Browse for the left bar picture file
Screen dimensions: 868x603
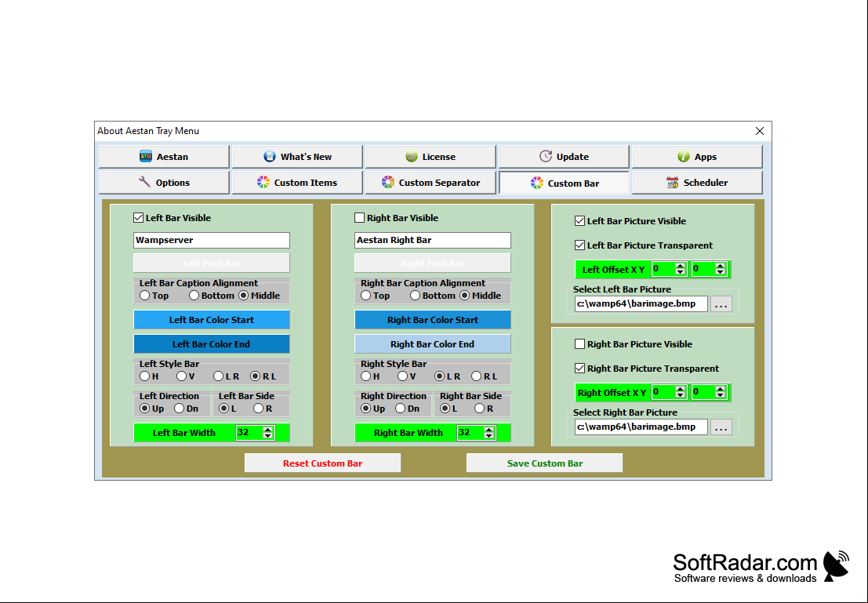[721, 304]
